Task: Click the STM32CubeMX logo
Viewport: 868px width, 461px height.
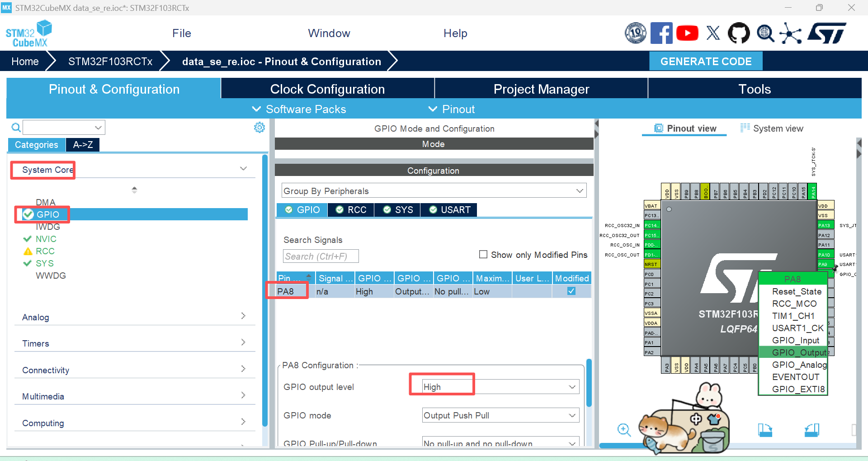Action: coord(28,33)
